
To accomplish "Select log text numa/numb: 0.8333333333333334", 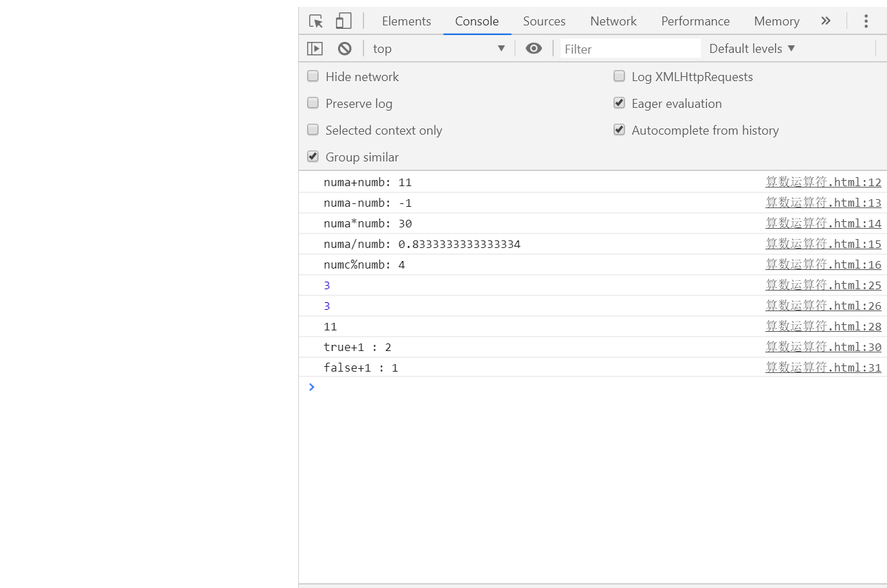I will [x=422, y=245].
